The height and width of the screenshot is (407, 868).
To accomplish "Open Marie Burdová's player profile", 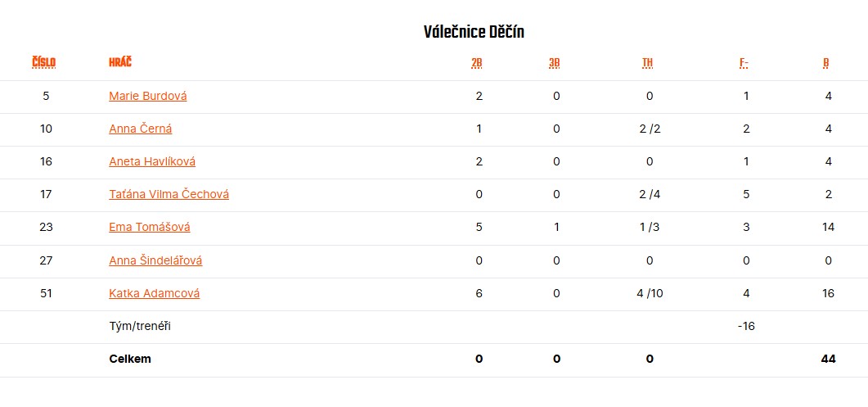I will click(148, 96).
